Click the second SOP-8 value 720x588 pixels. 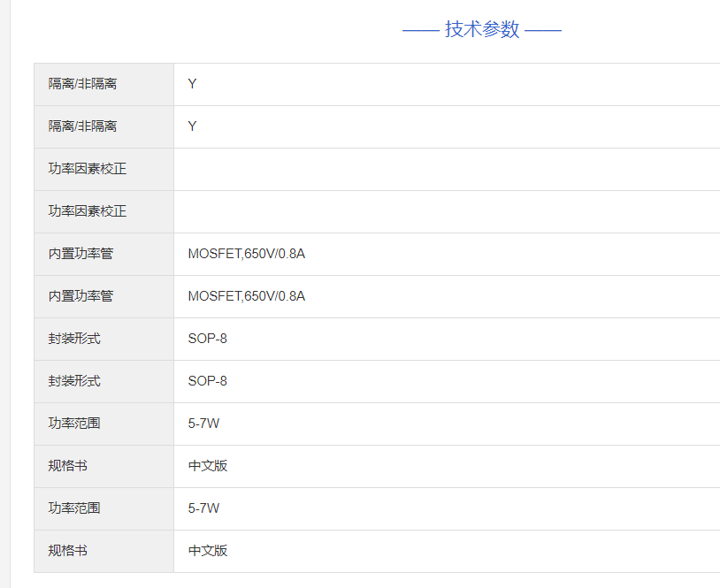point(208,381)
